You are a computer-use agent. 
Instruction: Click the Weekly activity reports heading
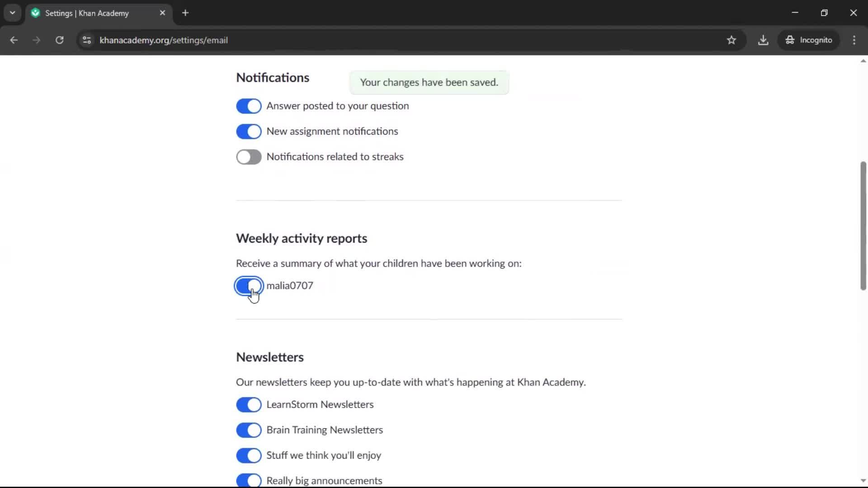pos(302,239)
